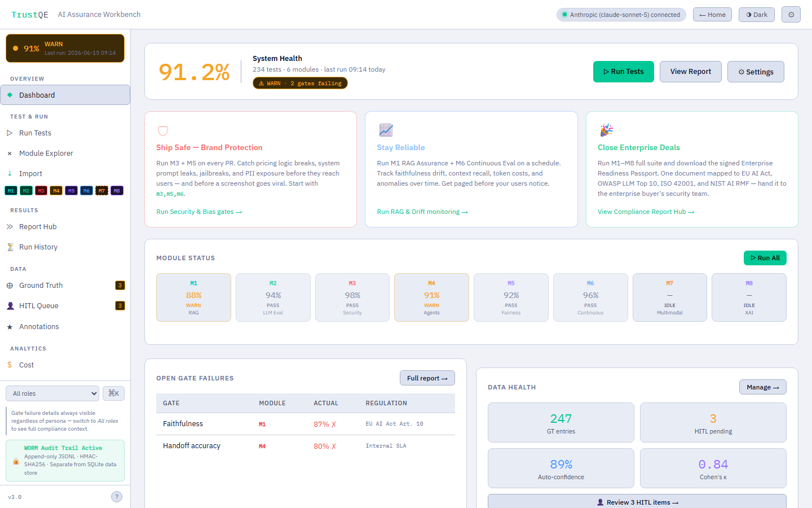The height and width of the screenshot is (508, 812).
Task: Click View Report button
Action: pyautogui.click(x=691, y=72)
